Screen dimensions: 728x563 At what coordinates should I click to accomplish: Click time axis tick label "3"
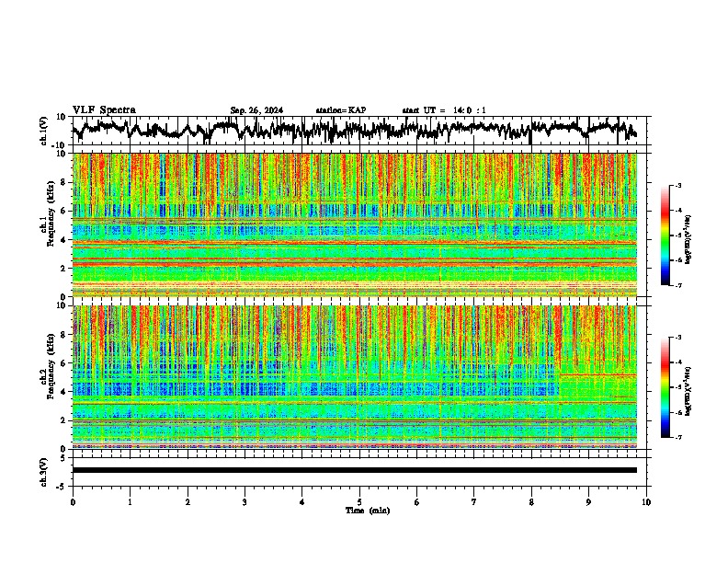coord(245,502)
